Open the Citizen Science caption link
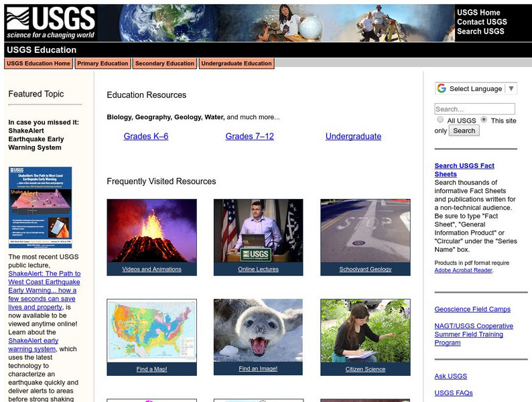Image resolution: width=532 pixels, height=402 pixels. click(x=365, y=369)
